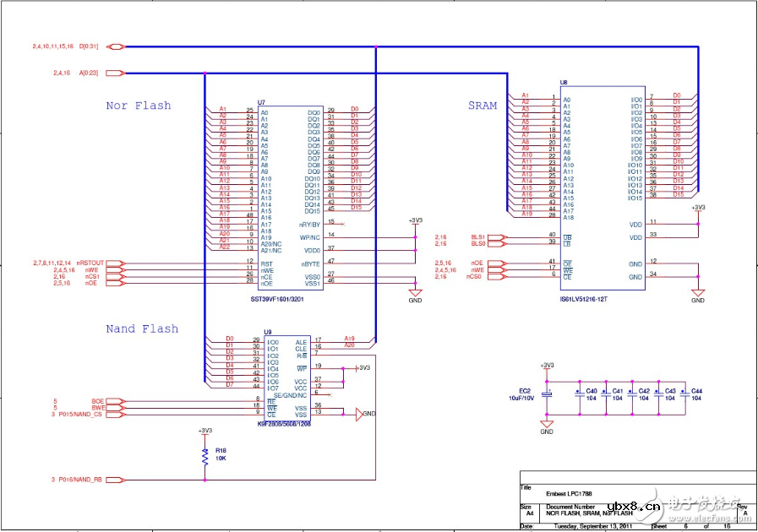
Task: Select the nRSTOUT port connector
Action: [x=116, y=263]
